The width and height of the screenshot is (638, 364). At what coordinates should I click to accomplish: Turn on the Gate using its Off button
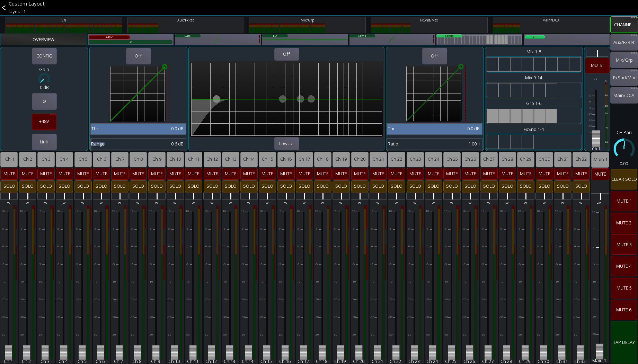point(138,56)
